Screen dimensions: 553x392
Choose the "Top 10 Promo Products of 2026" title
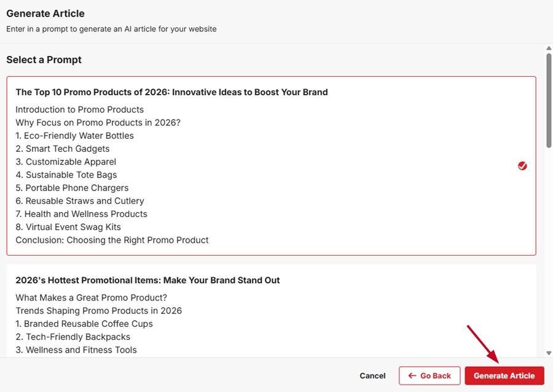point(171,92)
